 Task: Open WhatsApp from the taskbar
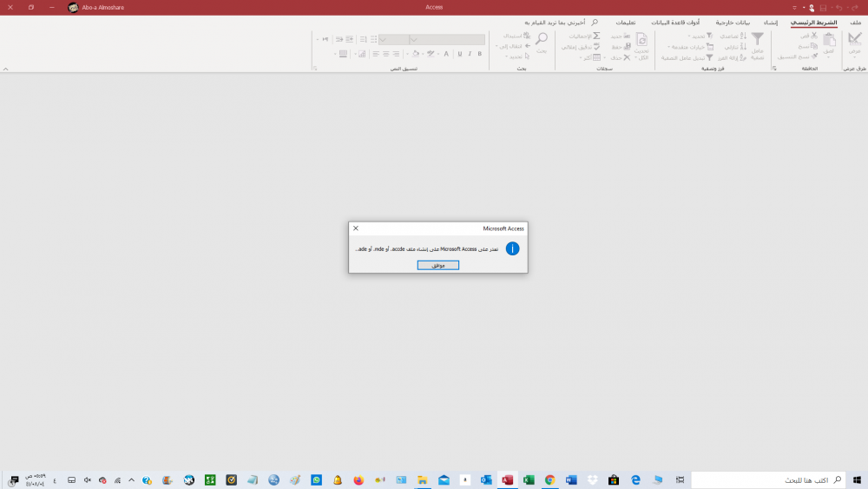pos(316,480)
